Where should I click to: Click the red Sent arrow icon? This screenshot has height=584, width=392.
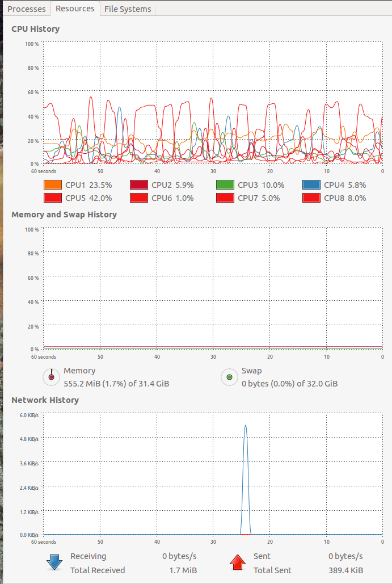(238, 562)
